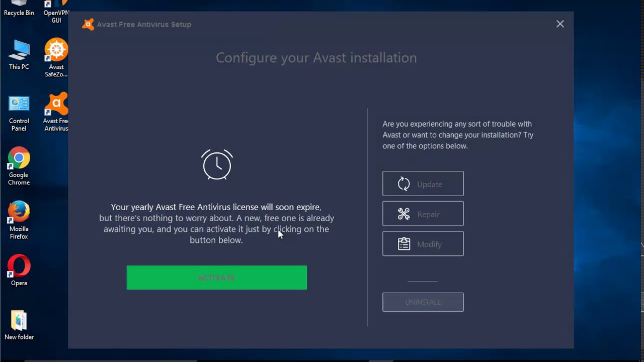Select the Avast SafeZone desktop icon

56,58
